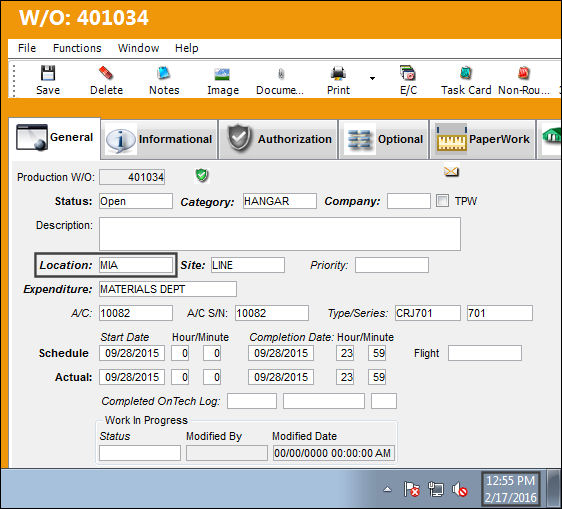Click the Image toolbar icon
Screen dimensions: 562x509
click(222, 74)
